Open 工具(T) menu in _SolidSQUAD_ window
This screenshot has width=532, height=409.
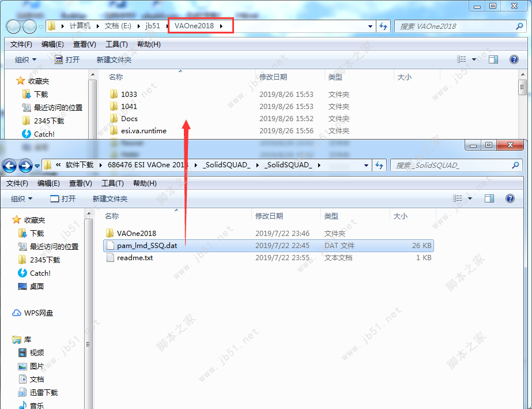[x=112, y=183]
